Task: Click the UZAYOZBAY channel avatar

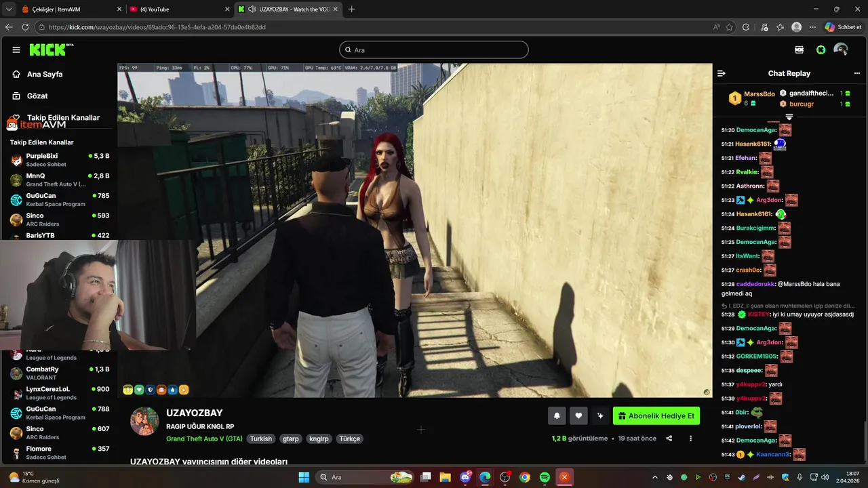Action: point(144,422)
